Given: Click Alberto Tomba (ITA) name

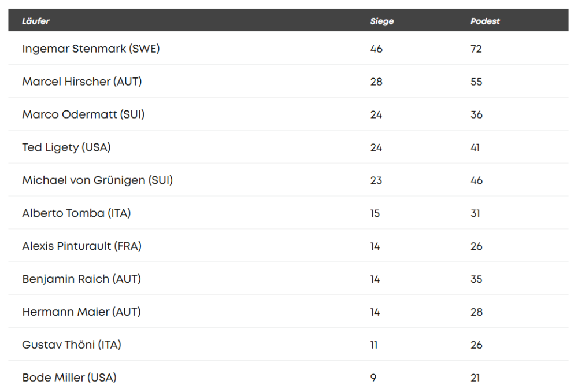Looking at the screenshot, I should (76, 213).
